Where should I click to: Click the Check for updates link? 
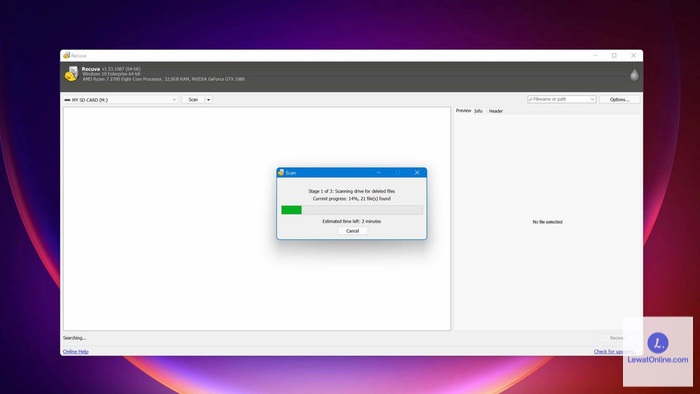pyautogui.click(x=615, y=351)
